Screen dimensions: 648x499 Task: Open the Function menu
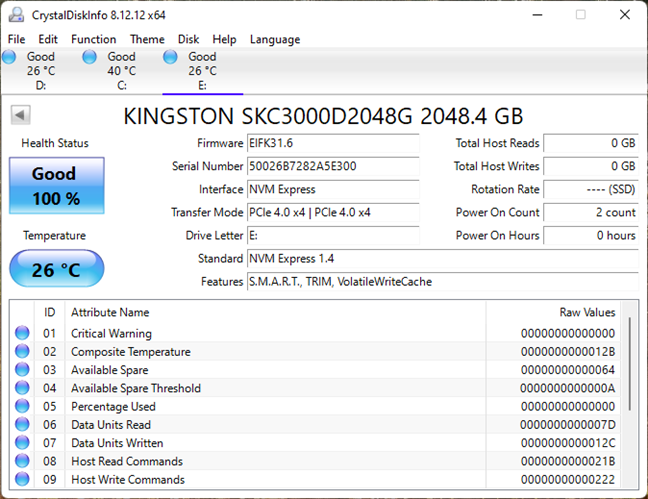pos(94,39)
